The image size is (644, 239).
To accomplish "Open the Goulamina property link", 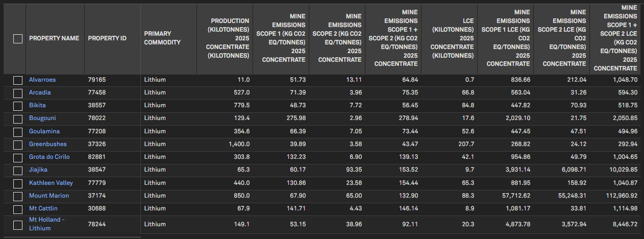I will point(44,131).
